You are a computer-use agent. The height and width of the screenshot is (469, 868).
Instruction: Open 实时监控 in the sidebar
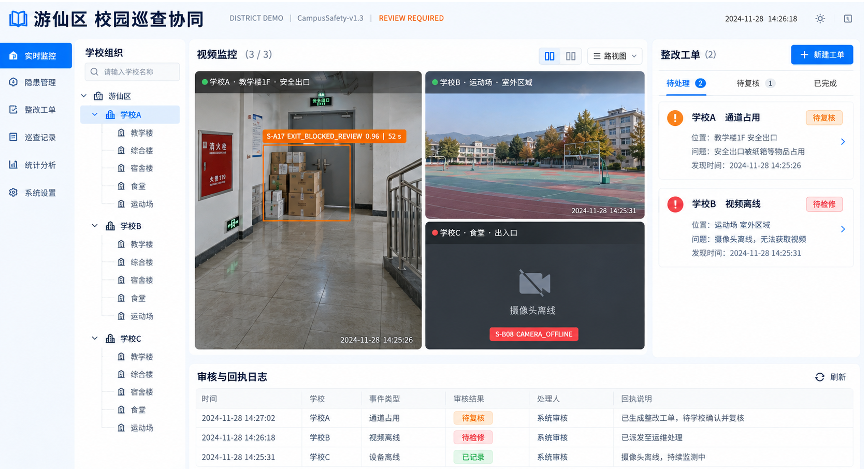36,55
